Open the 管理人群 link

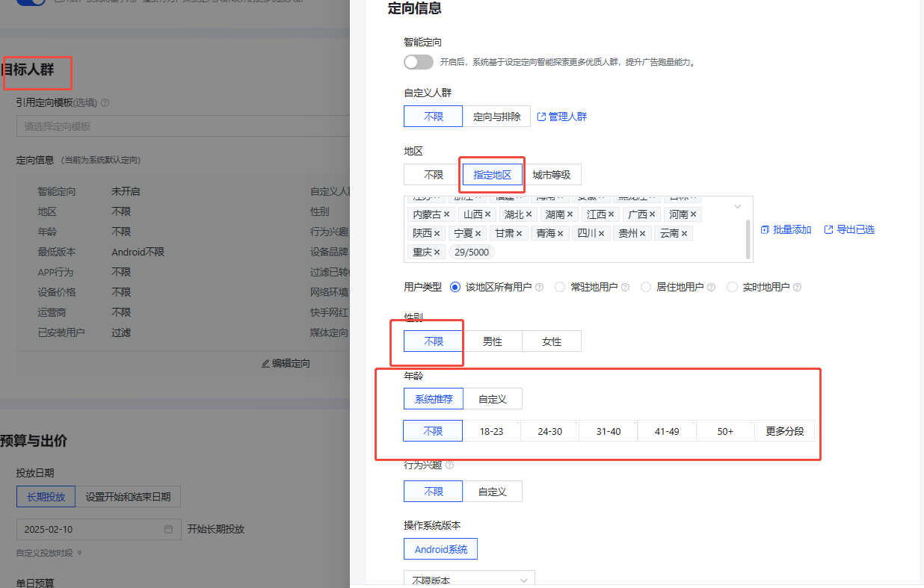[562, 117]
